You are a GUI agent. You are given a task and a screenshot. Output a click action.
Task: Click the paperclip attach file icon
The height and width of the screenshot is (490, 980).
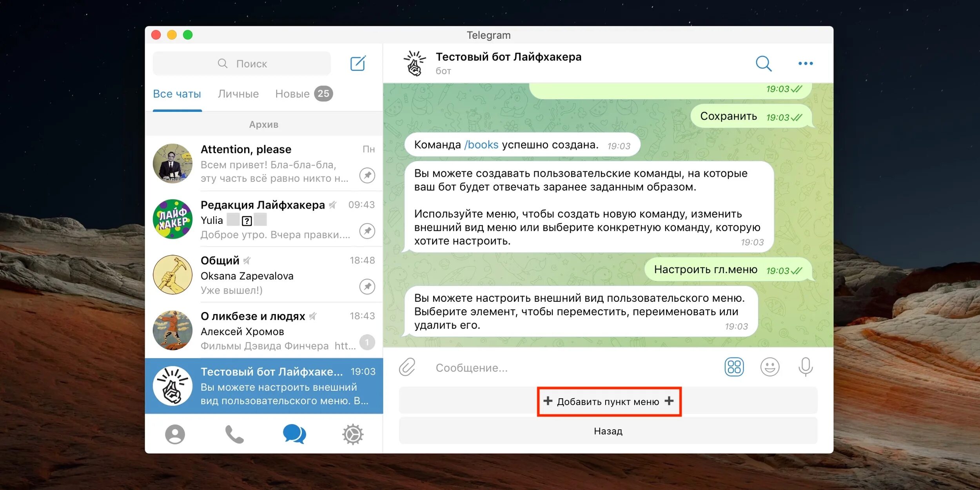click(x=407, y=367)
